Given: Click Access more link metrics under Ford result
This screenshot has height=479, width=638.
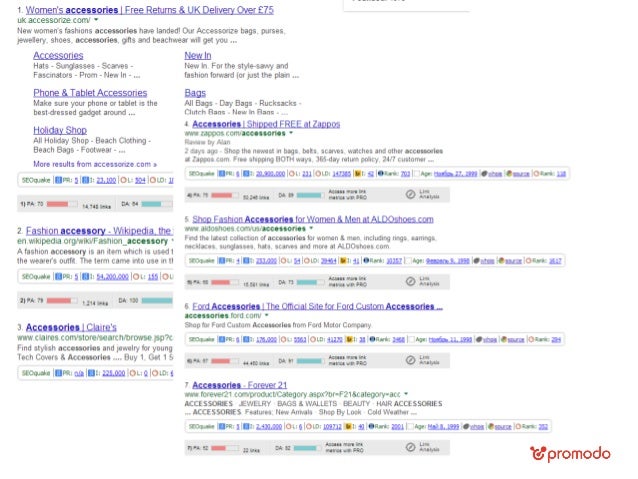Looking at the screenshot, I should tap(347, 361).
